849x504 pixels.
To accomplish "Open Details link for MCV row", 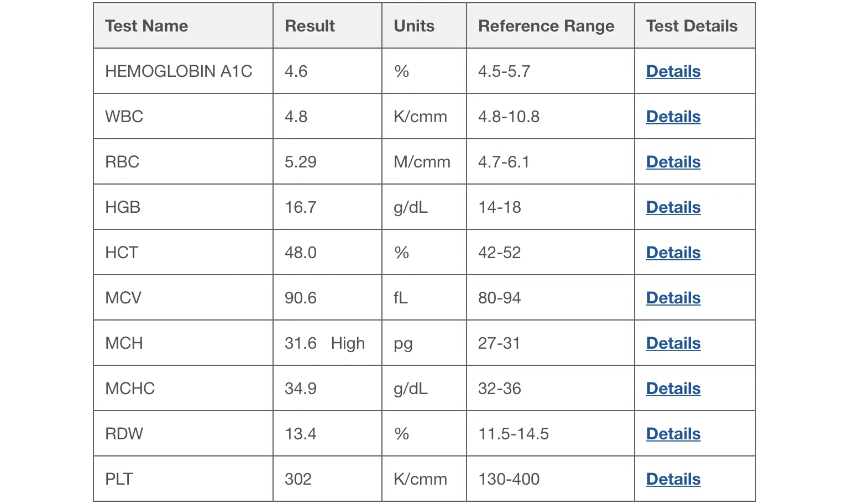I will (x=673, y=298).
